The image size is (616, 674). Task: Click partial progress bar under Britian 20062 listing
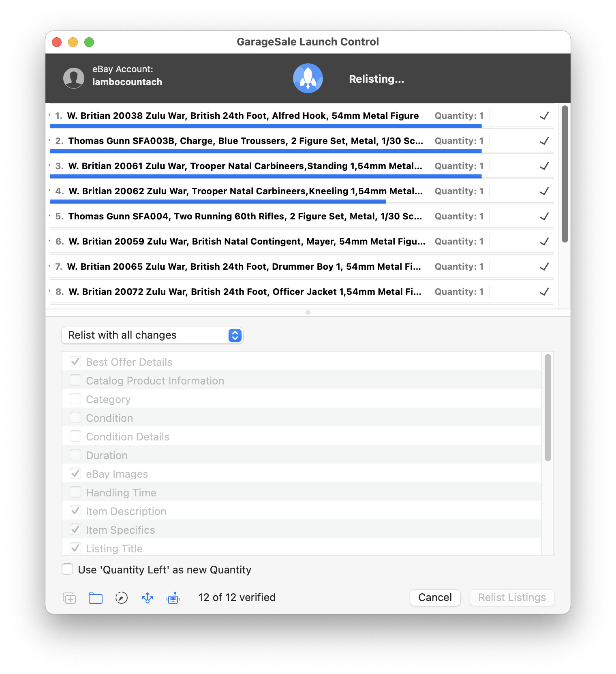tap(218, 202)
